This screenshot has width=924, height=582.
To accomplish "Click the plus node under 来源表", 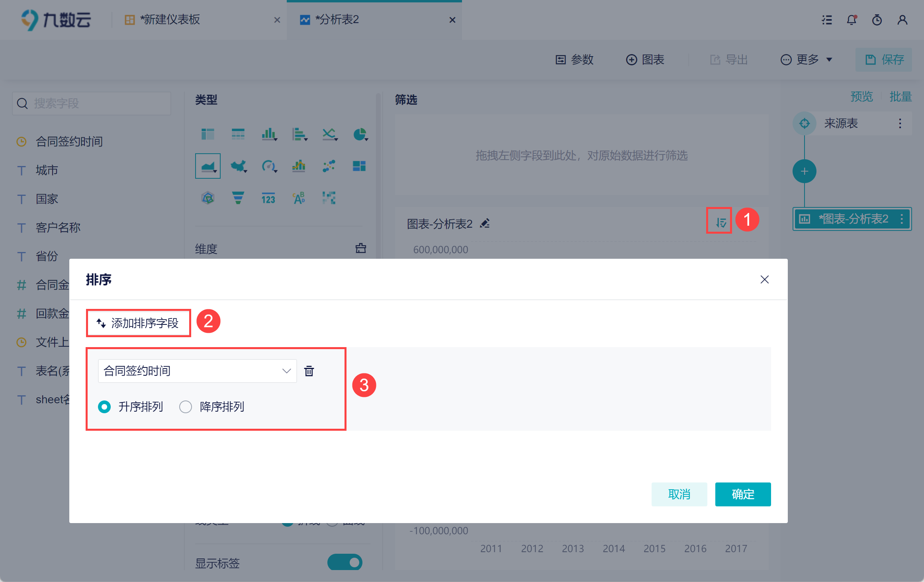I will pos(804,171).
